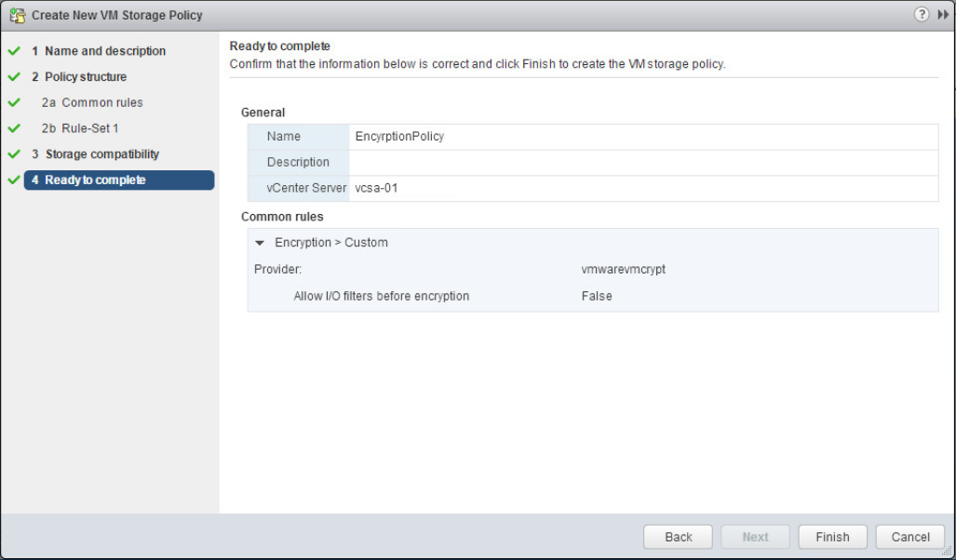Cancel the storage policy wizard
The height and width of the screenshot is (560, 956).
pyautogui.click(x=910, y=537)
